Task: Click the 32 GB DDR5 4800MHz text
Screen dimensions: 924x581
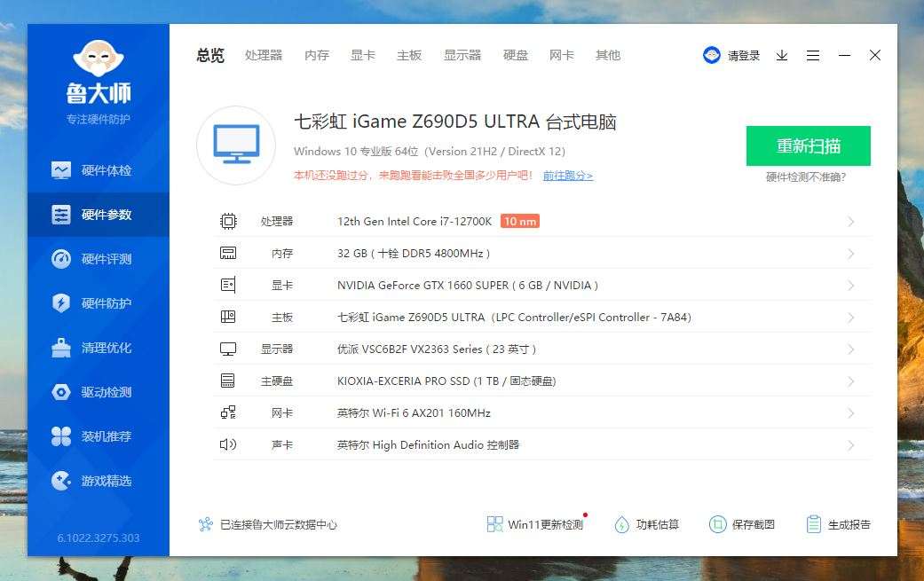Action: point(414,253)
